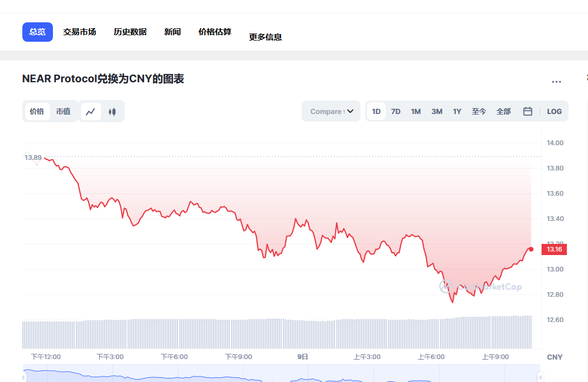Select 全部 time range
This screenshot has height=382, width=588.
coord(503,112)
